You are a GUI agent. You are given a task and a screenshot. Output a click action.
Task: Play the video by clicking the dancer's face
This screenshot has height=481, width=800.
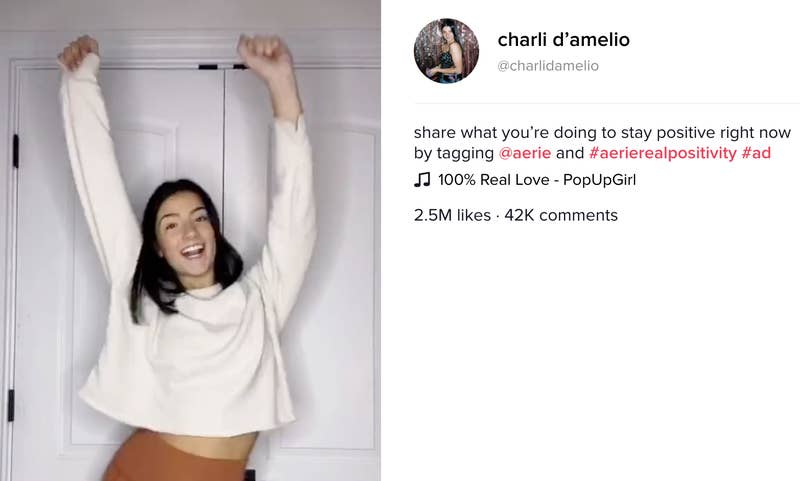click(x=186, y=237)
